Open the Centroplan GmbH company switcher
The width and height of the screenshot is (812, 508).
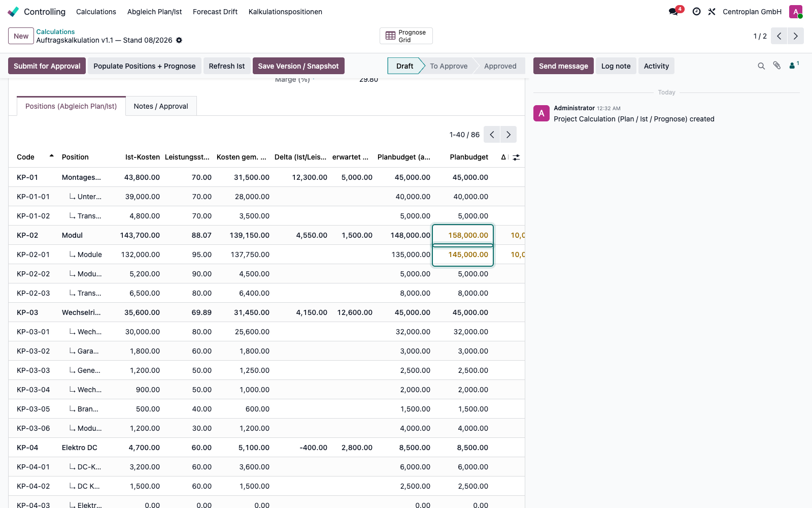tap(752, 12)
